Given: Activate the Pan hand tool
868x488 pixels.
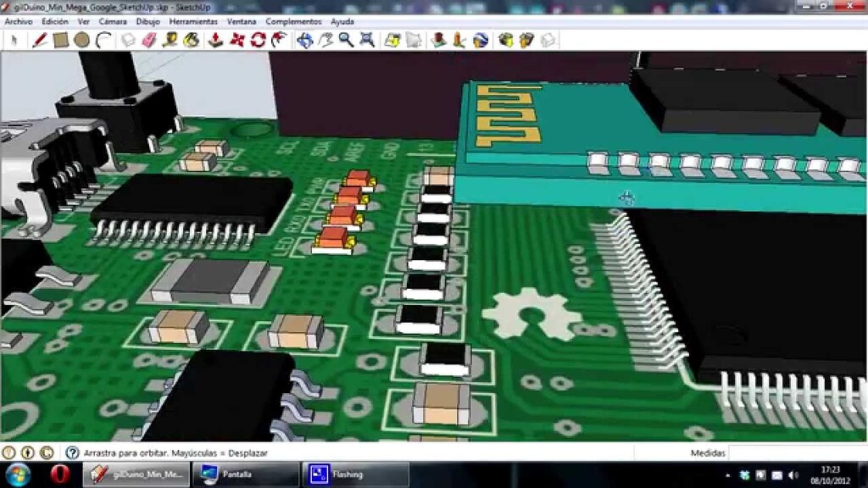Looking at the screenshot, I should 324,38.
